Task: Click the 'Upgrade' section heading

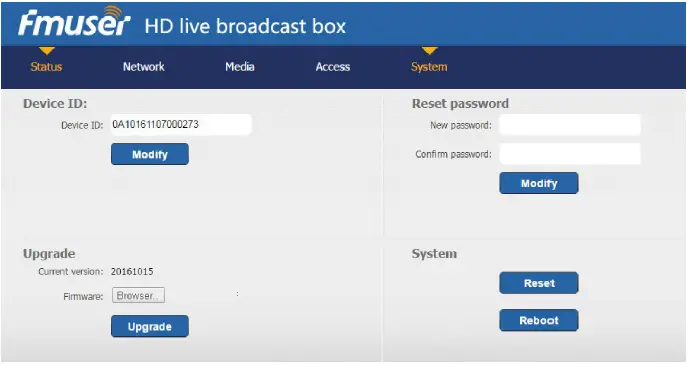Action: pos(49,254)
